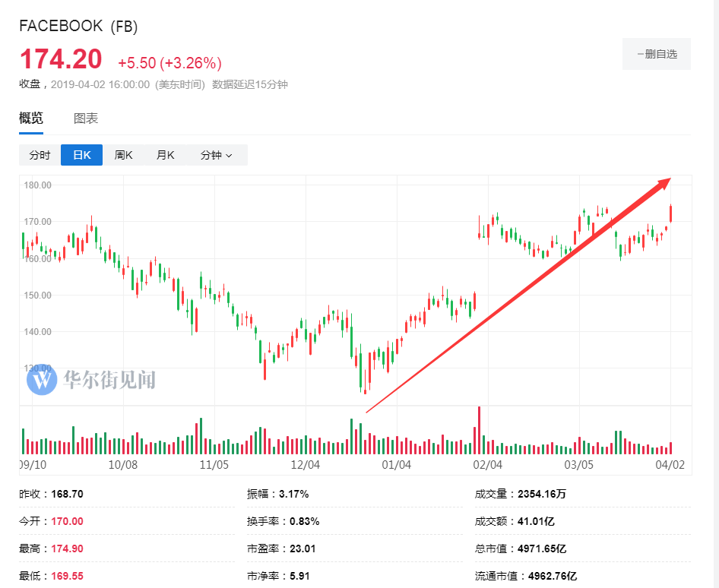Click the latest red candlestick at 04/02
This screenshot has width=719, height=588.
tap(671, 213)
